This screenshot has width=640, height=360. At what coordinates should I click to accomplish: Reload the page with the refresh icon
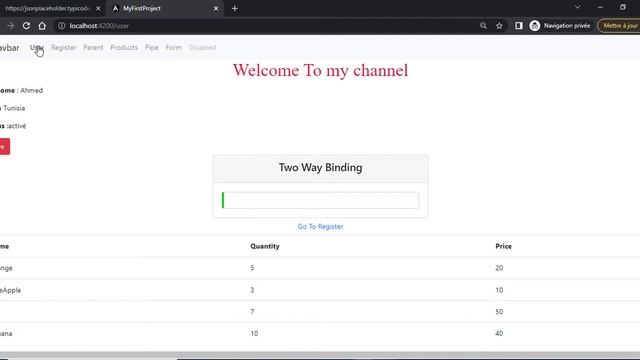(26, 26)
